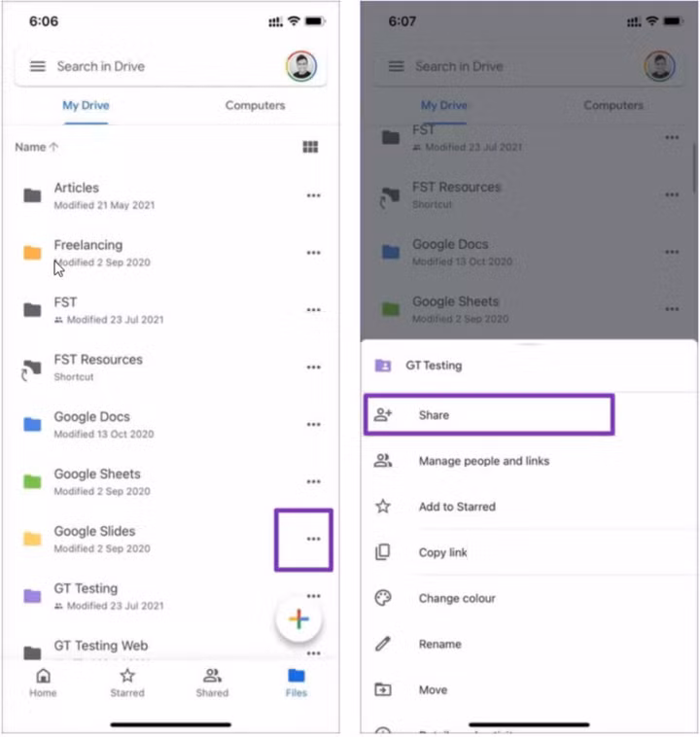Open three-dot menu for Google Docs, left screen

click(x=314, y=425)
